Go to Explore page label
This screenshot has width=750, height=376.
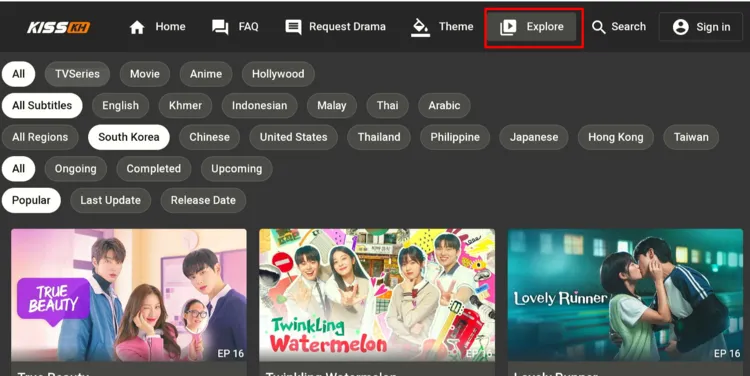(545, 27)
